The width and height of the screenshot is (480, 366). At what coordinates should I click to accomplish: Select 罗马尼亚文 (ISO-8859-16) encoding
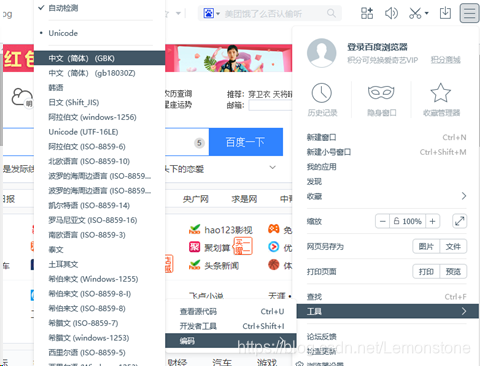99,220
